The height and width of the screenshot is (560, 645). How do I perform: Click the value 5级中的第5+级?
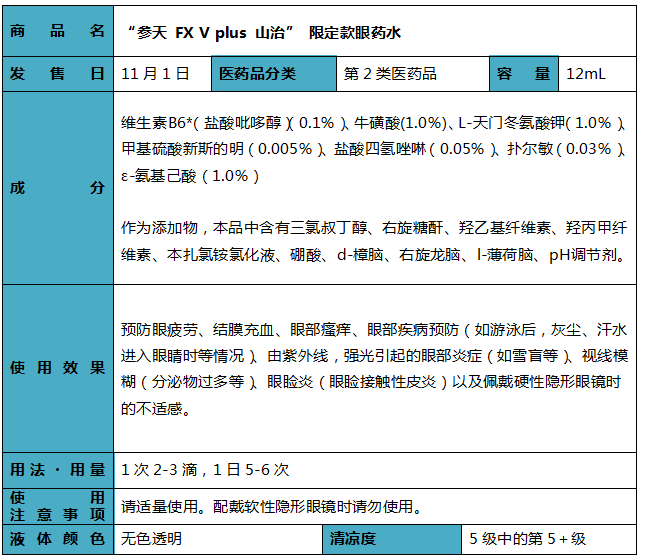point(528,539)
